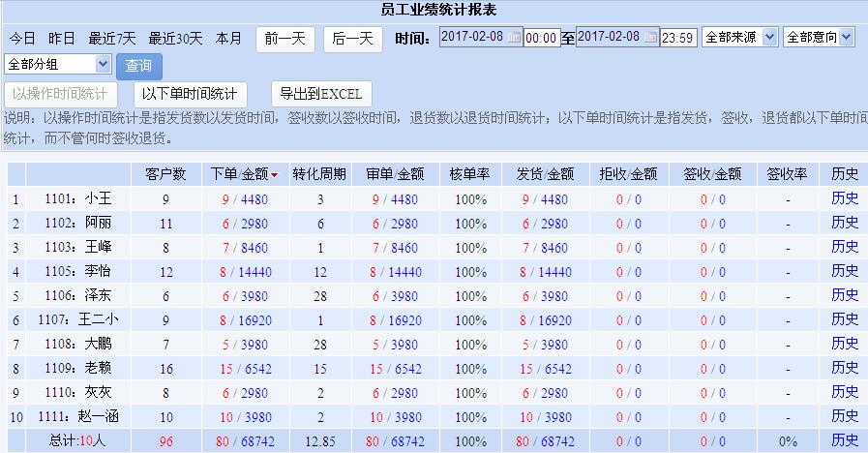The width and height of the screenshot is (868, 453).
Task: Click the end time 23:59 field
Action: click(x=678, y=38)
